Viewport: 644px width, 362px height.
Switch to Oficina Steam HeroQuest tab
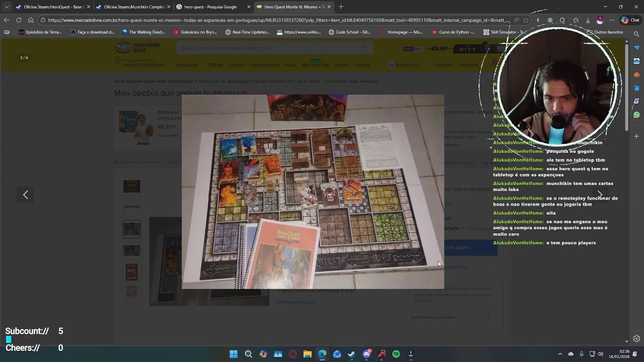click(53, 7)
